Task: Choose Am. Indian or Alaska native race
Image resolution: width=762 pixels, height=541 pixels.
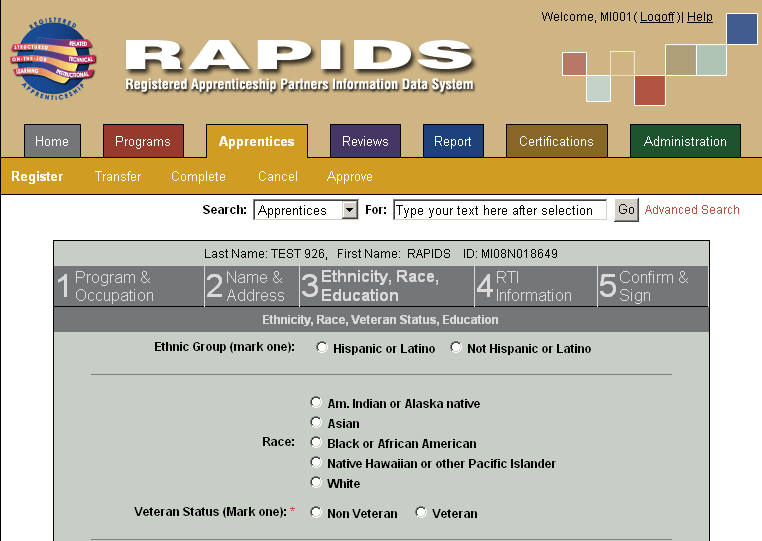Action: [316, 402]
